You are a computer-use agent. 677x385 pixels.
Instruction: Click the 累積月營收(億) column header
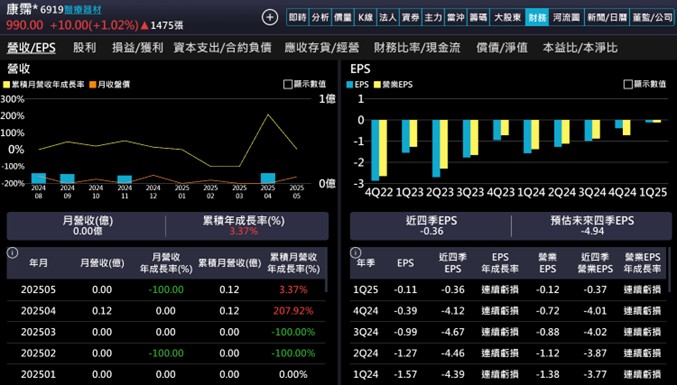tap(229, 263)
